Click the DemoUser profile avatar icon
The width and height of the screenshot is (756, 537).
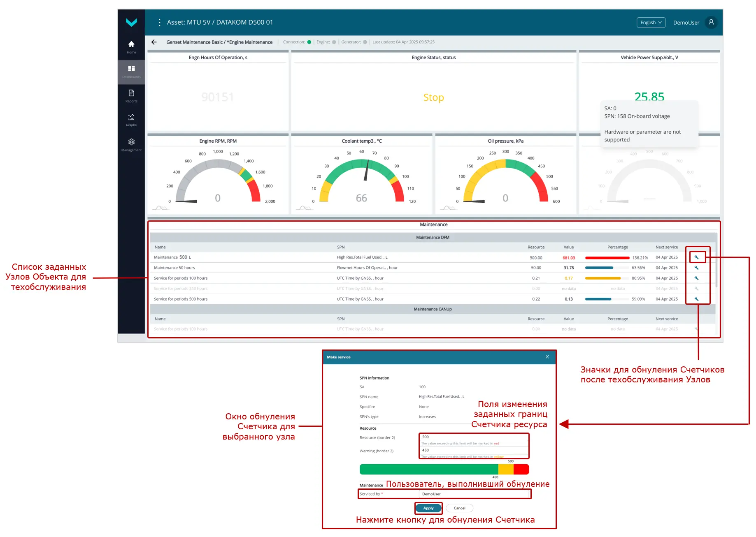tap(711, 23)
